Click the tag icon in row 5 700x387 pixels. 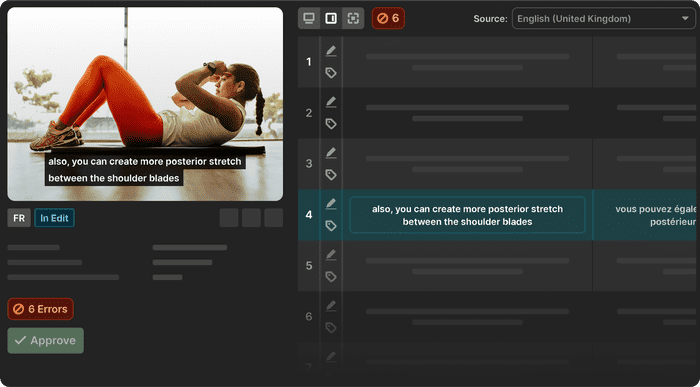tap(331, 277)
